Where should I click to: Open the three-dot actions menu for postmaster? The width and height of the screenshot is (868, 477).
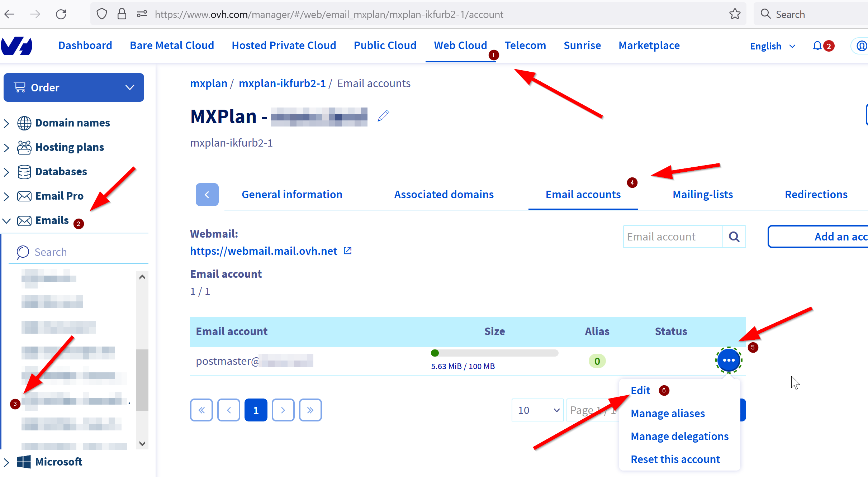coord(729,360)
